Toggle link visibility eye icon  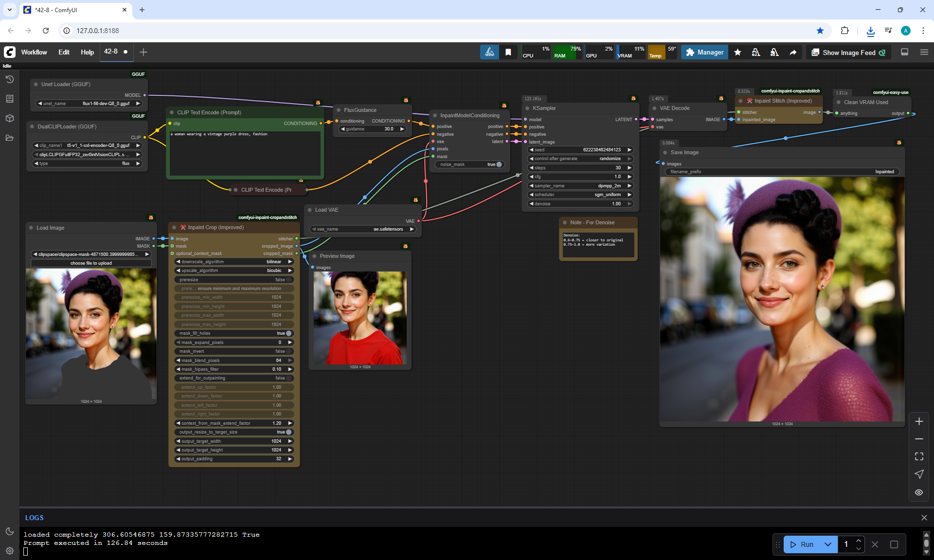(919, 492)
